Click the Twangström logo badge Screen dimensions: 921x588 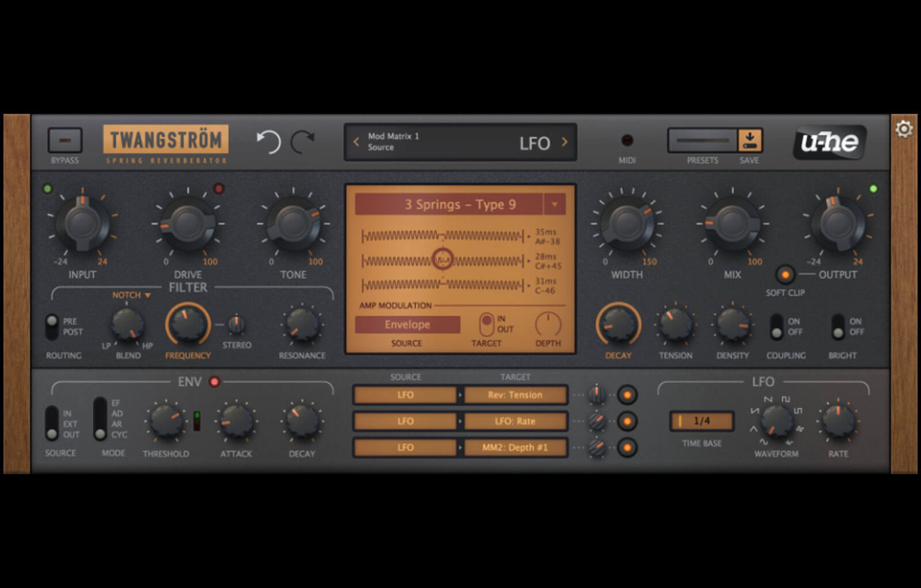pyautogui.click(x=166, y=140)
